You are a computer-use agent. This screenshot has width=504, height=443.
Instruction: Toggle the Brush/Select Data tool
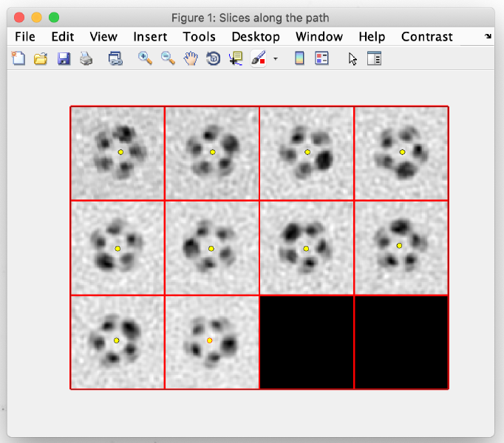(x=259, y=58)
